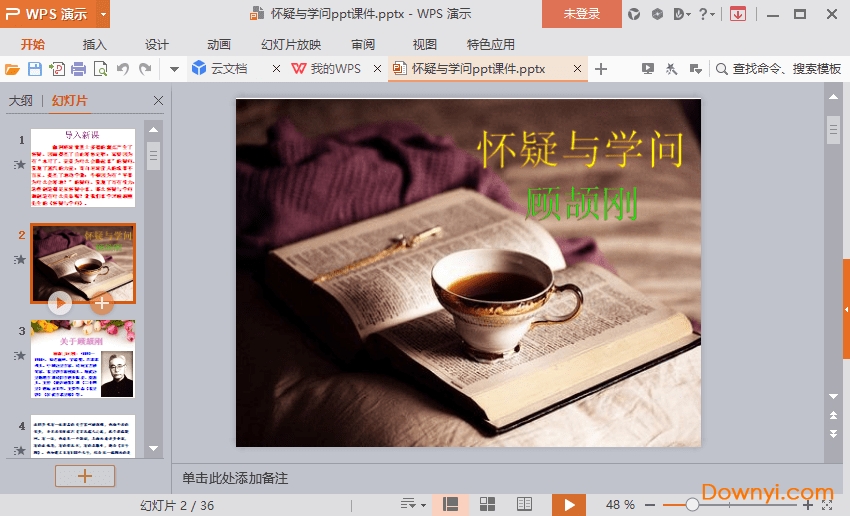
Task: Undo the last action
Action: coord(123,69)
